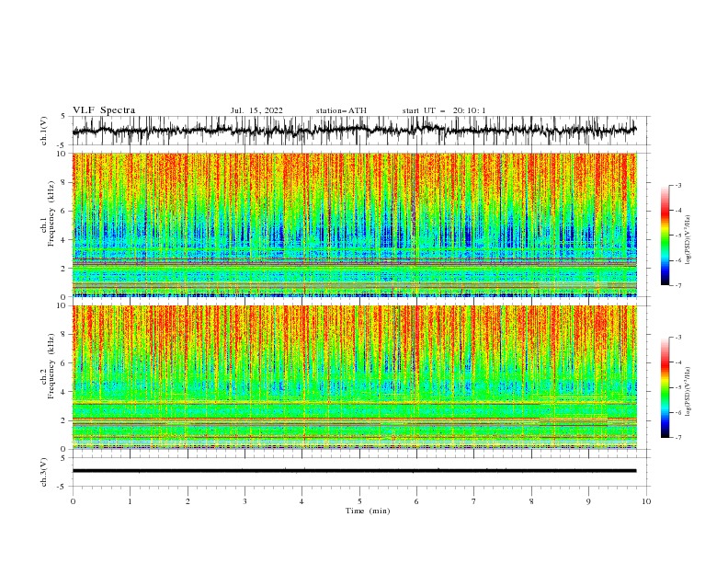Click the ch.2 color bar "log(PSD)(V²/Hz)" label
This screenshot has width=728, height=563.
[688, 392]
